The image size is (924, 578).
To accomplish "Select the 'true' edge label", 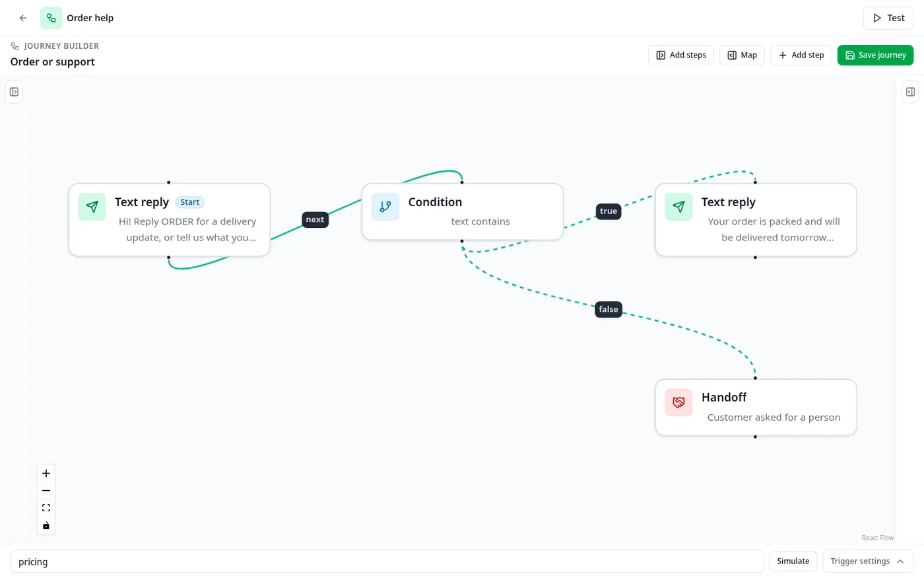I will [609, 211].
